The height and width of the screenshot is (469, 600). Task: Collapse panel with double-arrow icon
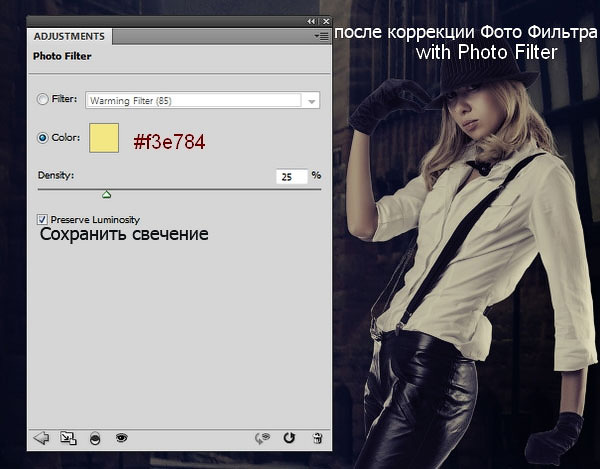click(311, 21)
